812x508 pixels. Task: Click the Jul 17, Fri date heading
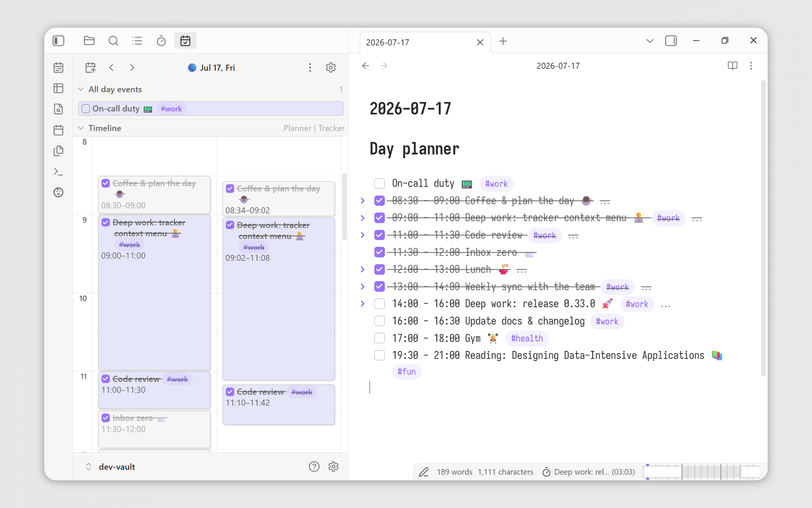pyautogui.click(x=217, y=68)
